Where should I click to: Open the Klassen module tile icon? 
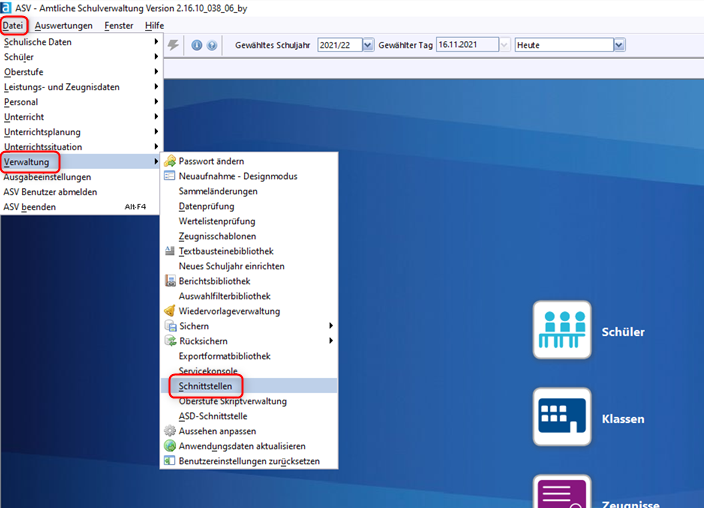click(562, 416)
